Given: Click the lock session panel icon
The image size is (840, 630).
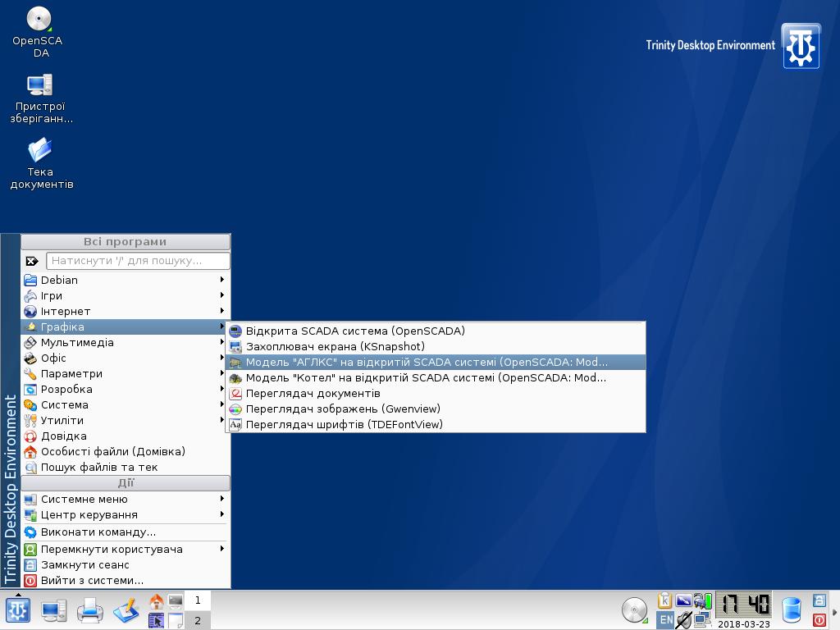Looking at the screenshot, I should 819,600.
